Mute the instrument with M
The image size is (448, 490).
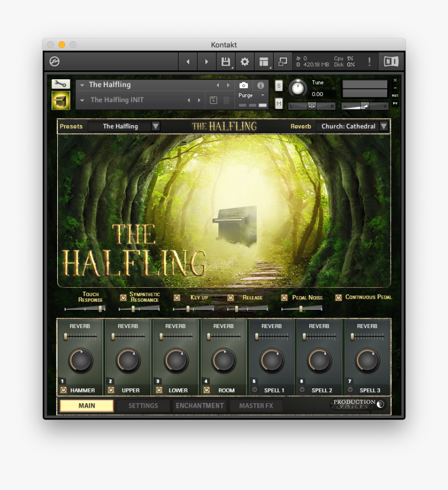[279, 103]
